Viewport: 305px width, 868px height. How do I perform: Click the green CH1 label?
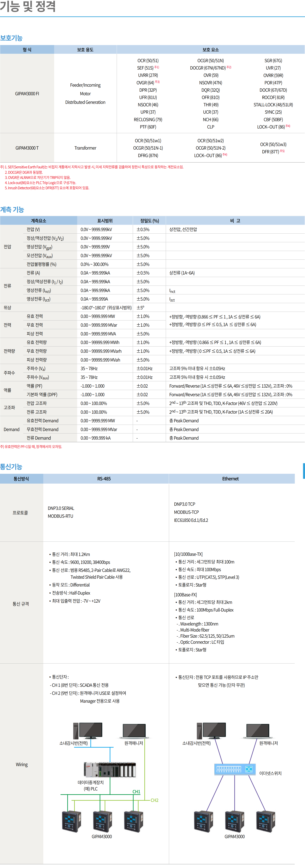(x=136, y=792)
